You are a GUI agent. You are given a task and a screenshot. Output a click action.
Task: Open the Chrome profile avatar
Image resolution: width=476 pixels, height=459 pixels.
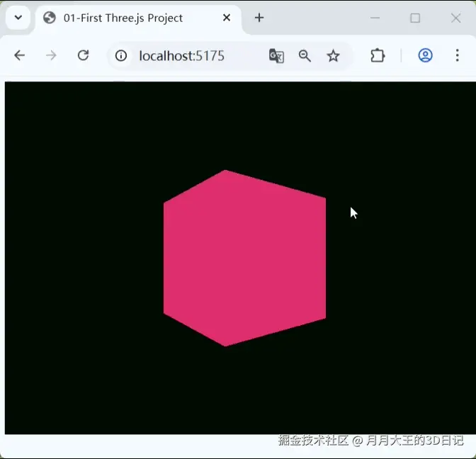(x=425, y=56)
